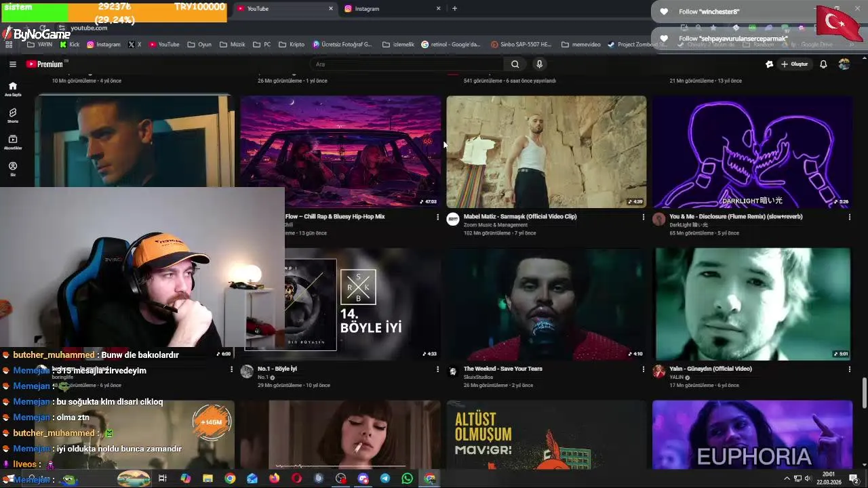868x488 pixels.
Task: Open the X bookmark
Action: pyautogui.click(x=135, y=45)
